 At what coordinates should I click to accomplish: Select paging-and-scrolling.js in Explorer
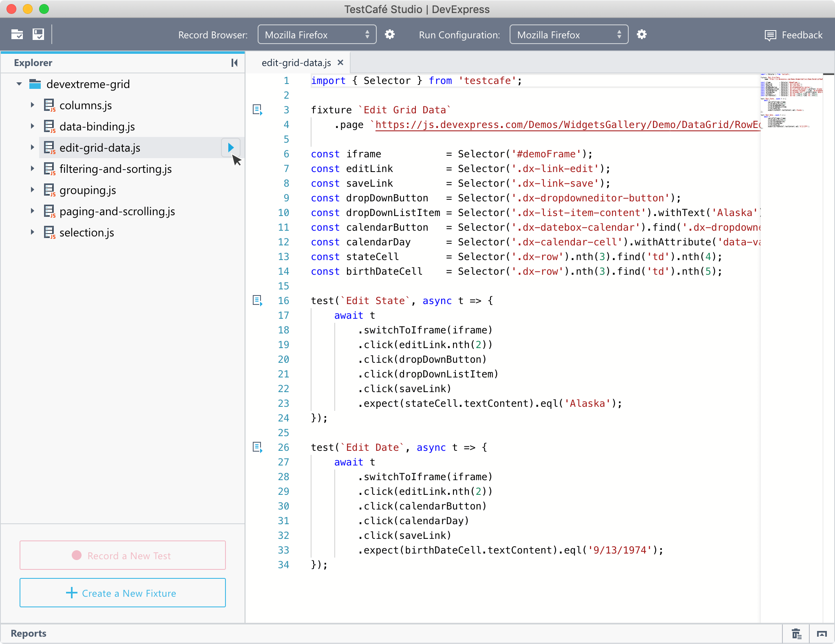117,211
